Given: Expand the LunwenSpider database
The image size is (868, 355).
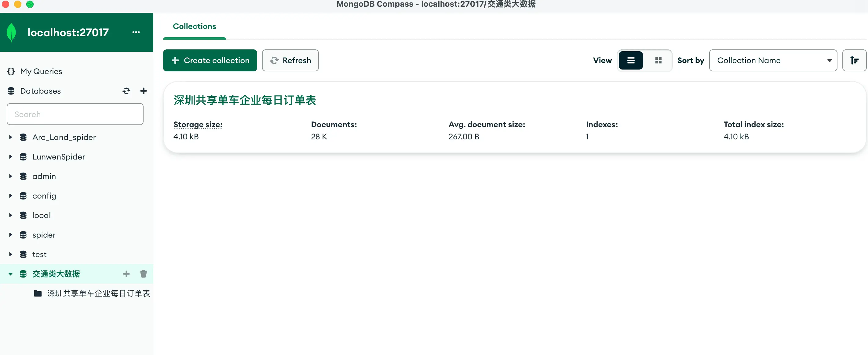Looking at the screenshot, I should 10,156.
